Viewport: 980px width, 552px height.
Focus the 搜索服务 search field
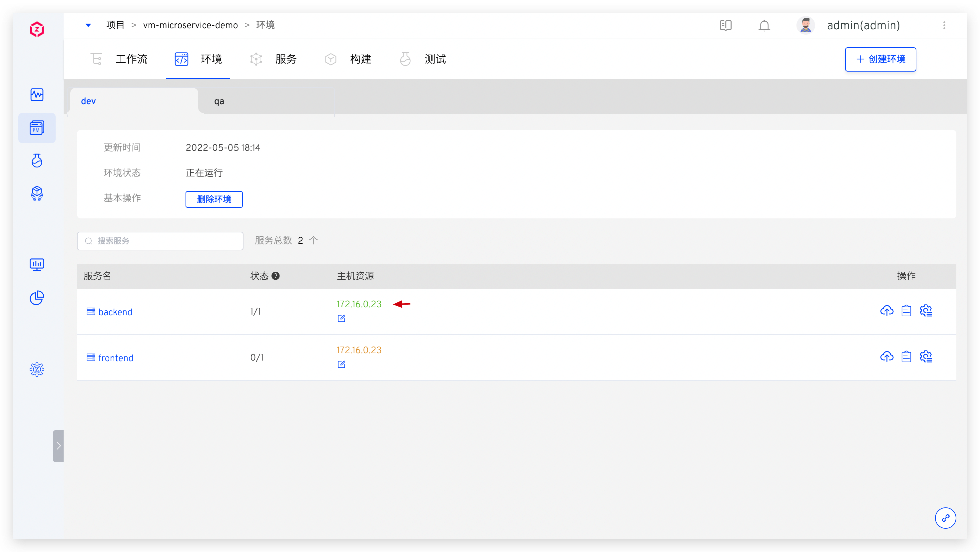[160, 241]
